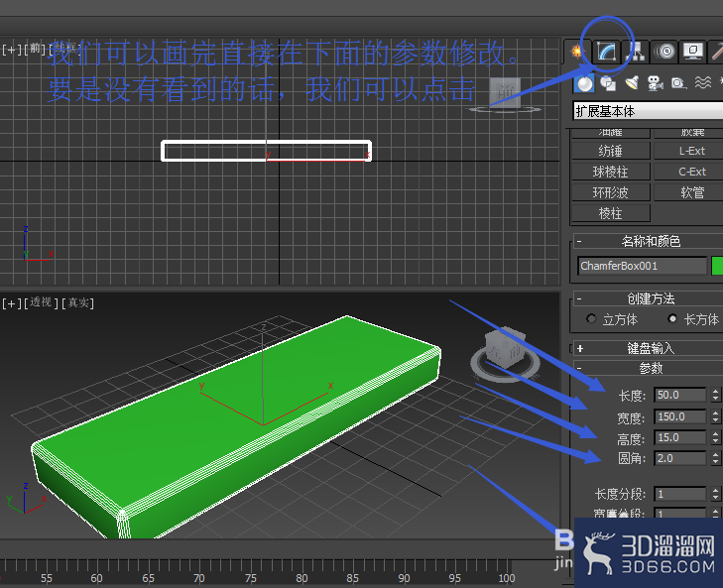Open the perspective viewport [+] menu
Viewport: 723px width, 588px height.
click(12, 303)
